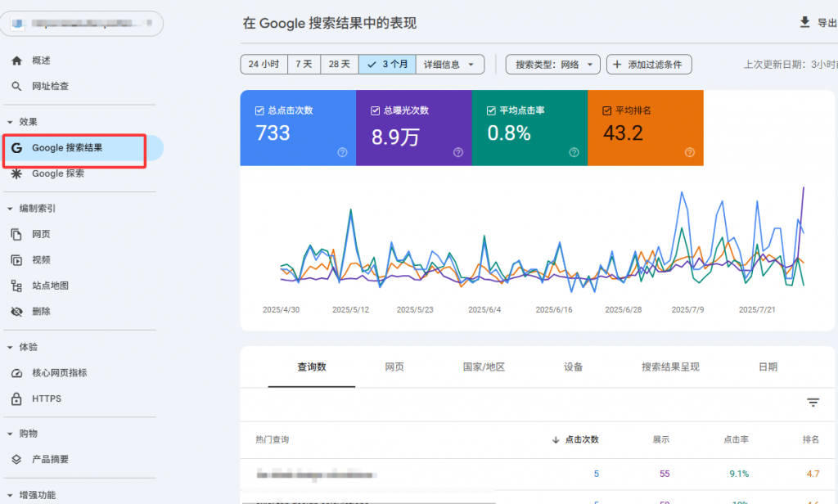The image size is (838, 504).
Task: Click the crossed-eye 删除 icon
Action: 16,312
